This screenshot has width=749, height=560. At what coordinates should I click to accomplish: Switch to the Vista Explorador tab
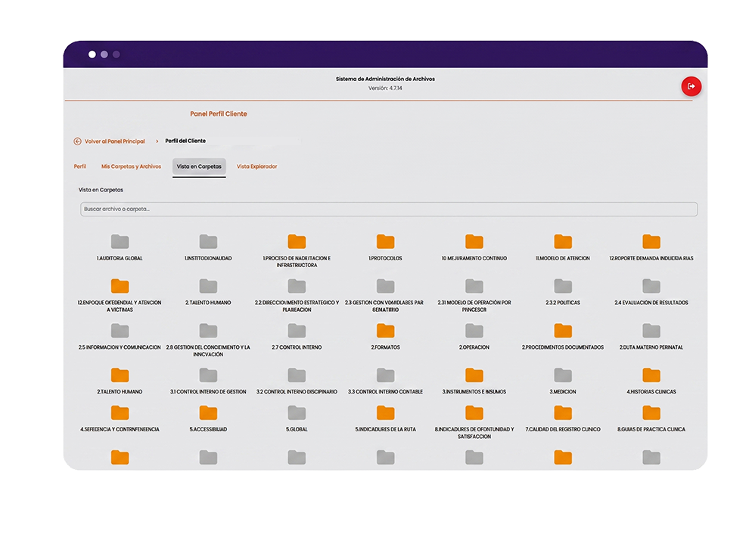point(257,166)
